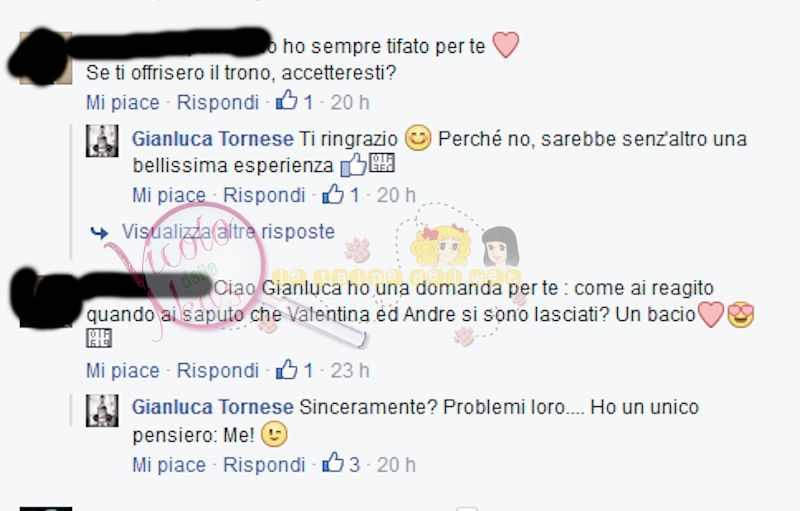Click red heart emoji after 'tifato per te'
This screenshot has width=800, height=511.
(x=506, y=44)
